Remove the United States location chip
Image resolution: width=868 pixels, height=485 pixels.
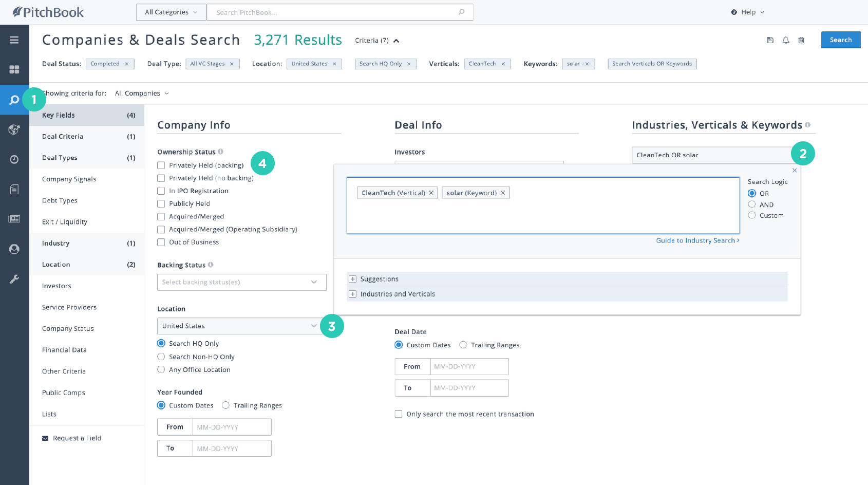point(334,64)
